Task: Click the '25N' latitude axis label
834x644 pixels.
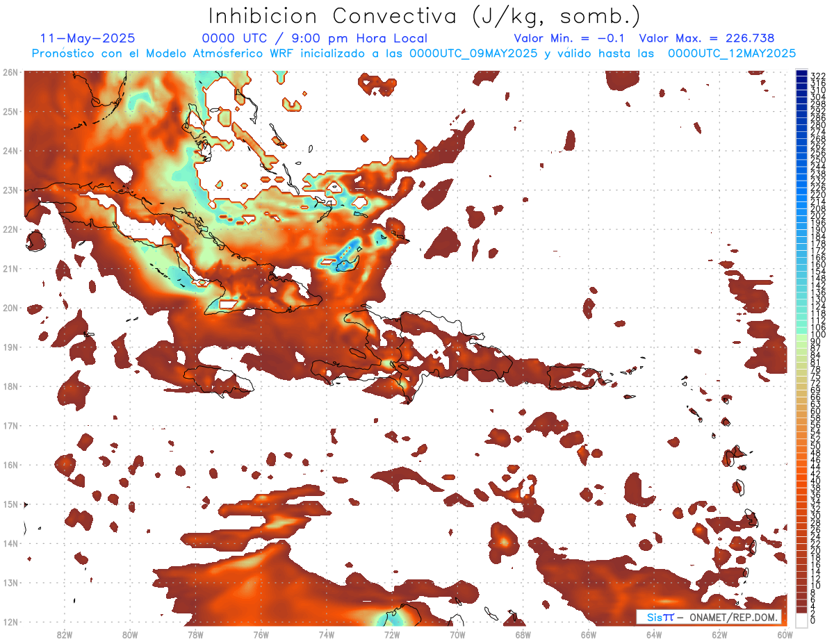Action: pos(10,111)
